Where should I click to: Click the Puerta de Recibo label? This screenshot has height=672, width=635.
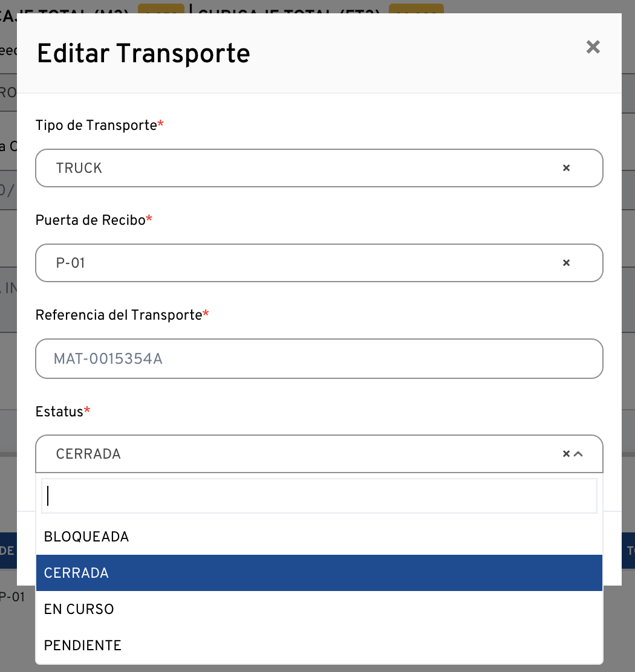91,221
